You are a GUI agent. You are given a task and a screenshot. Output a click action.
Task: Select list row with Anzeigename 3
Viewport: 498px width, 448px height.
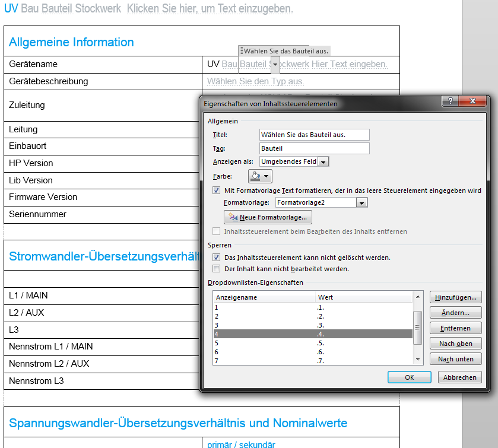(x=313, y=325)
